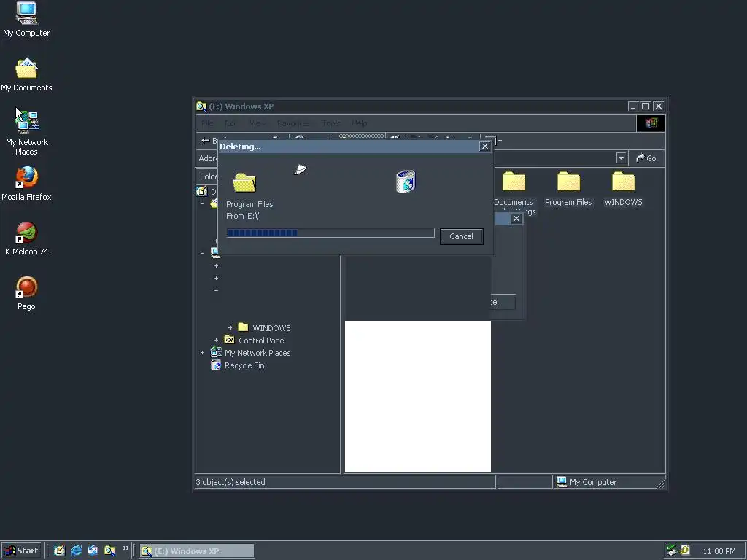The width and height of the screenshot is (747, 560).
Task: Click the Show Desktop quick launch icon
Action: tap(59, 551)
